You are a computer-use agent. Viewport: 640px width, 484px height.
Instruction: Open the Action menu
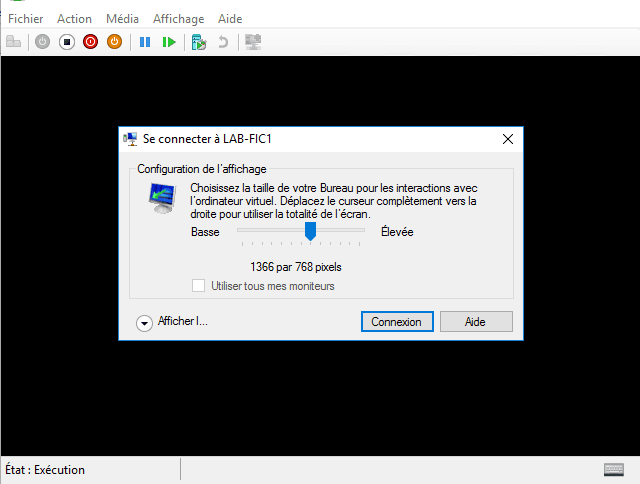point(74,19)
